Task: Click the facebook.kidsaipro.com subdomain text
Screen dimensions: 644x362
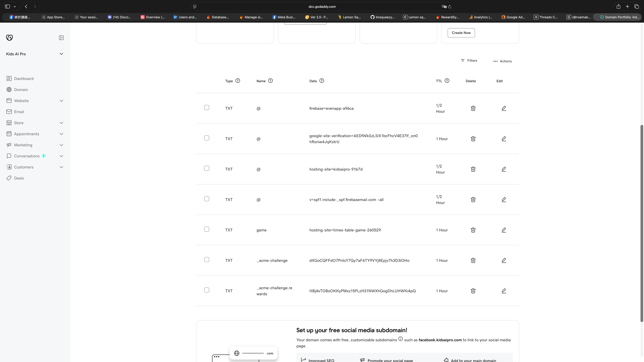Action: point(440,340)
